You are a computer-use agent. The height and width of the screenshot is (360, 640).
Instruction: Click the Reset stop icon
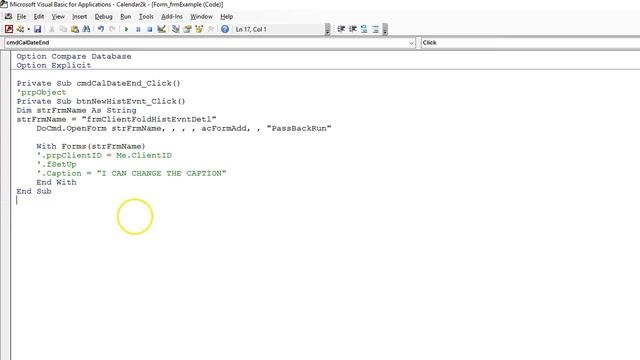click(149, 29)
